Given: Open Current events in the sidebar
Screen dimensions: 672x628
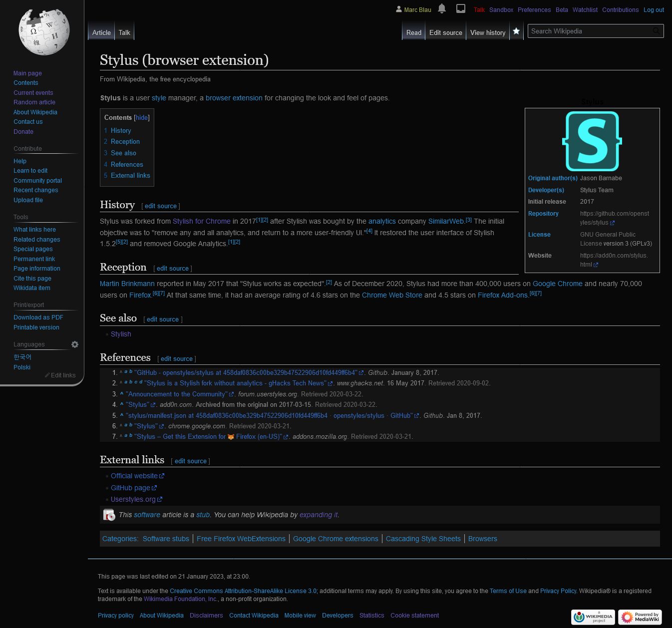Looking at the screenshot, I should pyautogui.click(x=33, y=93).
